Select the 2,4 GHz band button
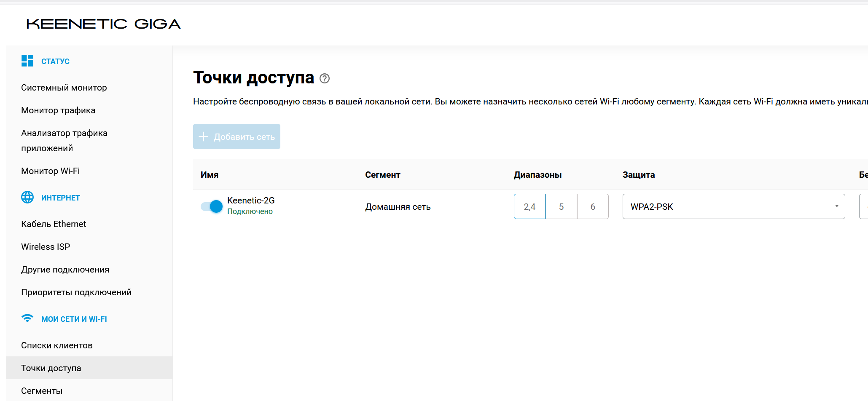 pos(529,206)
